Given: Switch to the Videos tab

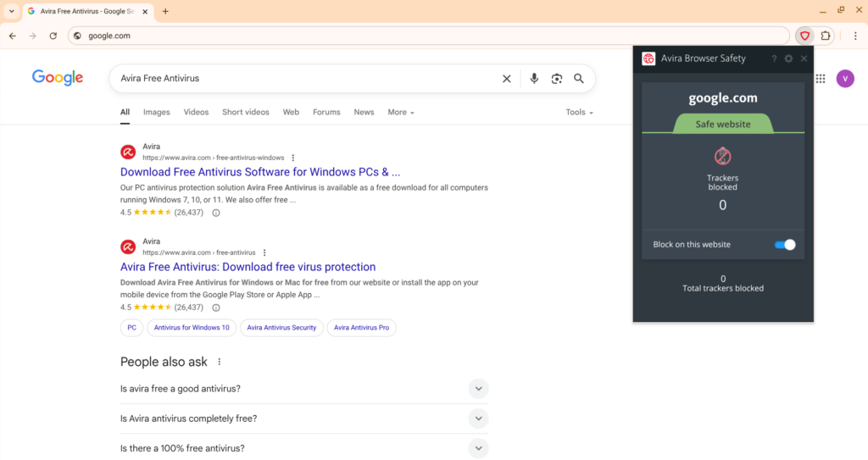Looking at the screenshot, I should coord(196,113).
